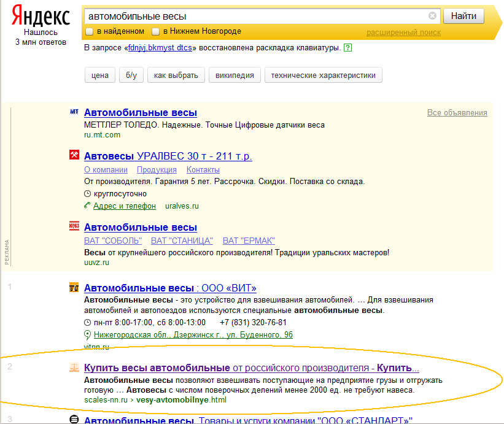Open the «Автомобильные весы : ООО «ВИТ»» result
This screenshot has width=504, height=424.
click(x=171, y=288)
